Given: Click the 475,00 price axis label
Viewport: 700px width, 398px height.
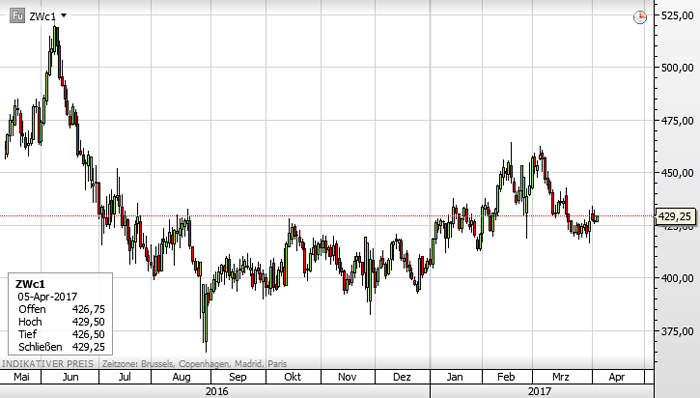Looking at the screenshot, I should click(x=677, y=120).
